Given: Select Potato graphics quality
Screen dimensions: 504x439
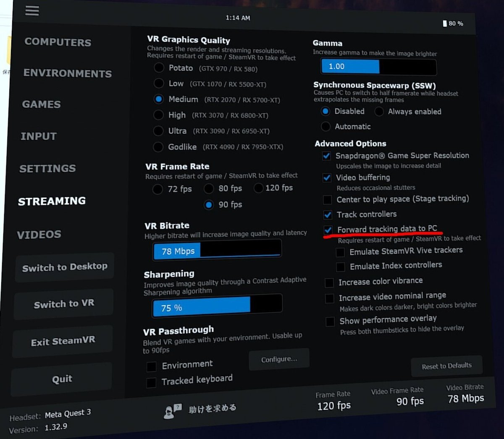Looking at the screenshot, I should tap(159, 68).
